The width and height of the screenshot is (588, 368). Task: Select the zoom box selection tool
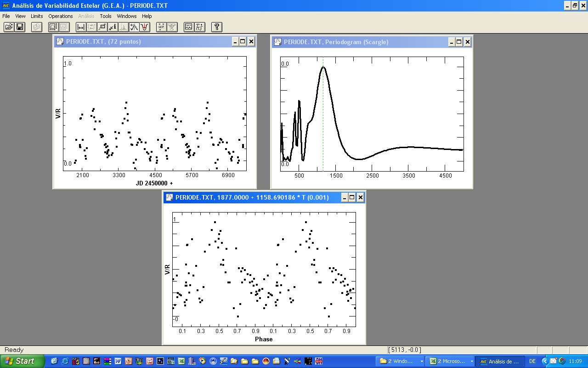[102, 27]
